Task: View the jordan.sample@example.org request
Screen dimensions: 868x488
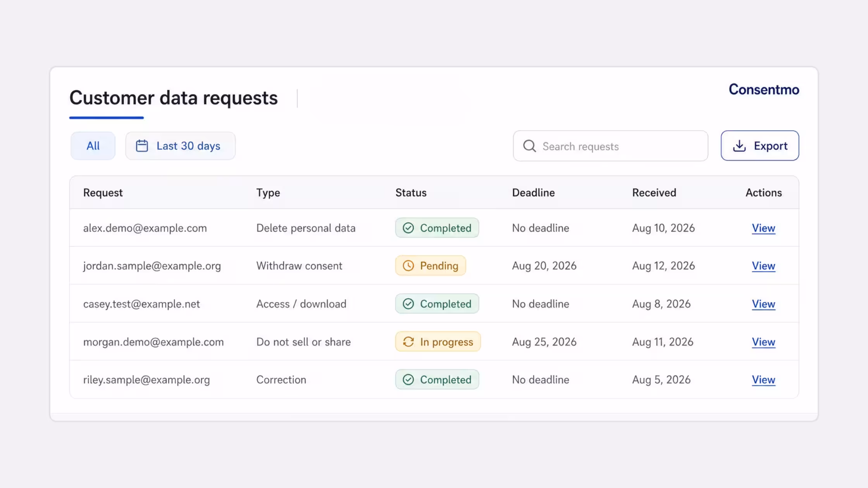Action: (763, 266)
